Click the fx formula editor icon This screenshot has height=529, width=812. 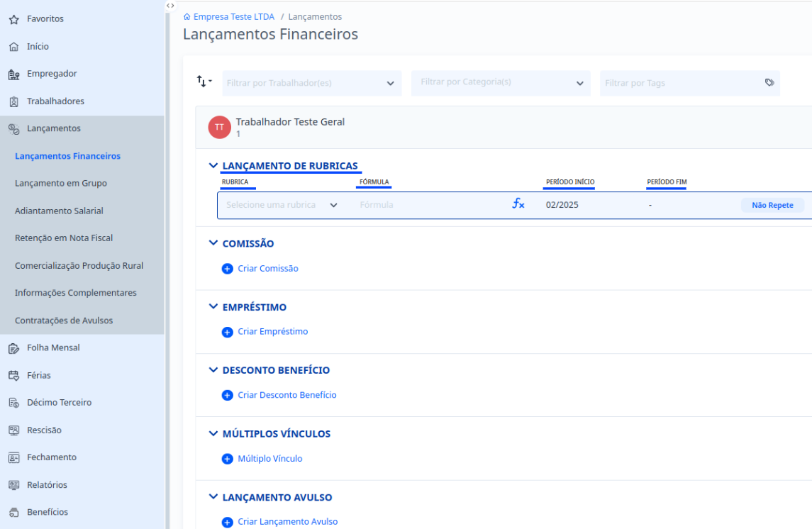click(x=518, y=204)
